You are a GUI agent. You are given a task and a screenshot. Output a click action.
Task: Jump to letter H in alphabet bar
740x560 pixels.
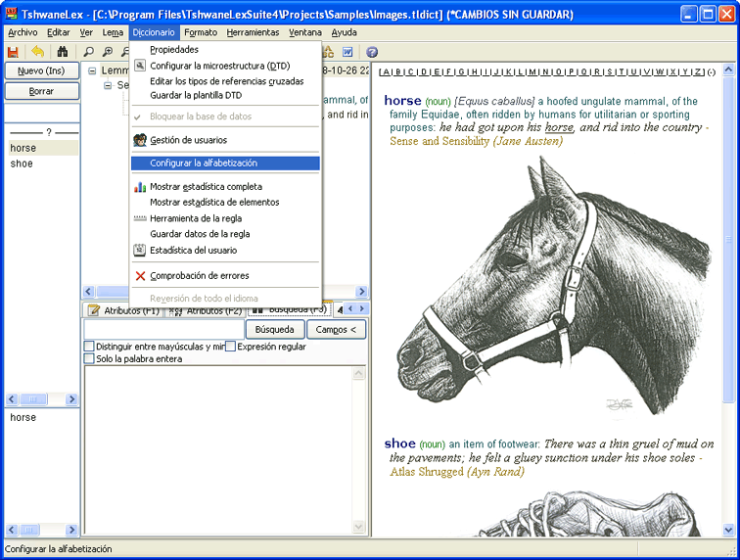[x=473, y=71]
